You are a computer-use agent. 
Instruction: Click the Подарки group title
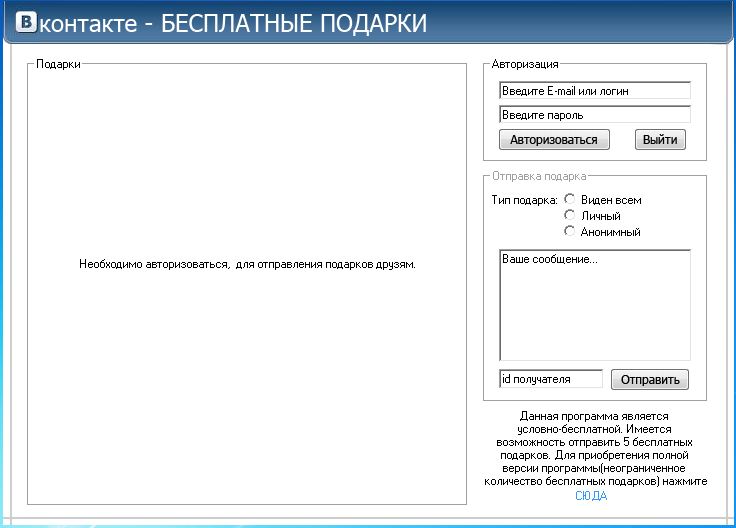(x=58, y=64)
